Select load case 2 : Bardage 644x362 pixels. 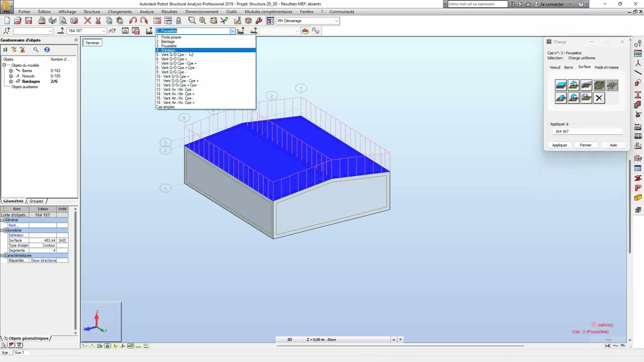[205, 42]
